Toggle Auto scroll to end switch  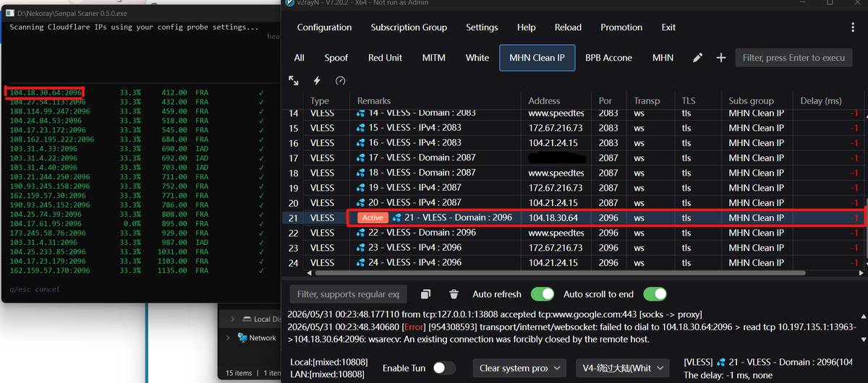point(655,294)
